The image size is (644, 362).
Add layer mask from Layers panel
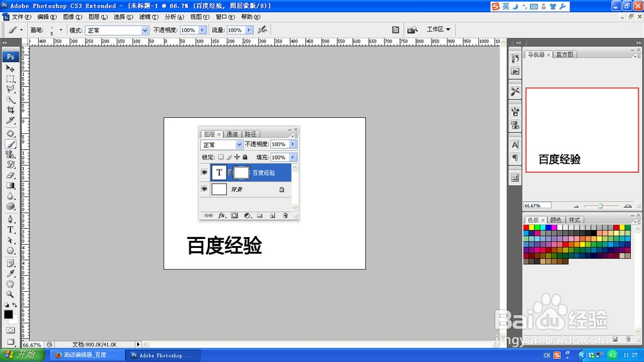click(x=234, y=215)
